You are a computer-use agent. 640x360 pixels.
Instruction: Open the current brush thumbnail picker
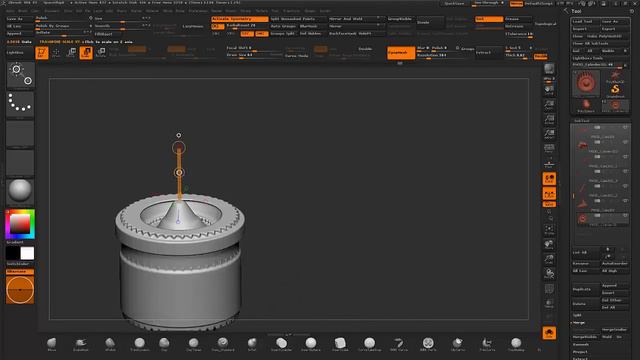pos(20,75)
